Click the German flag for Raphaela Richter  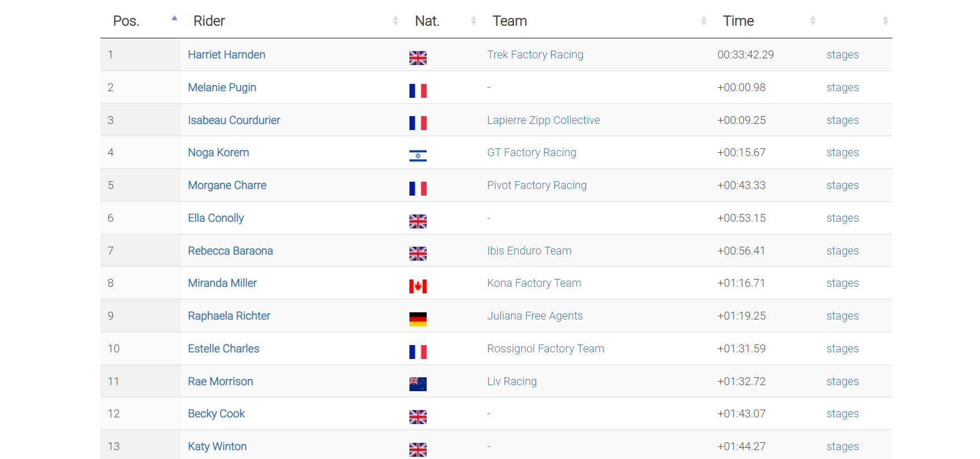418,319
